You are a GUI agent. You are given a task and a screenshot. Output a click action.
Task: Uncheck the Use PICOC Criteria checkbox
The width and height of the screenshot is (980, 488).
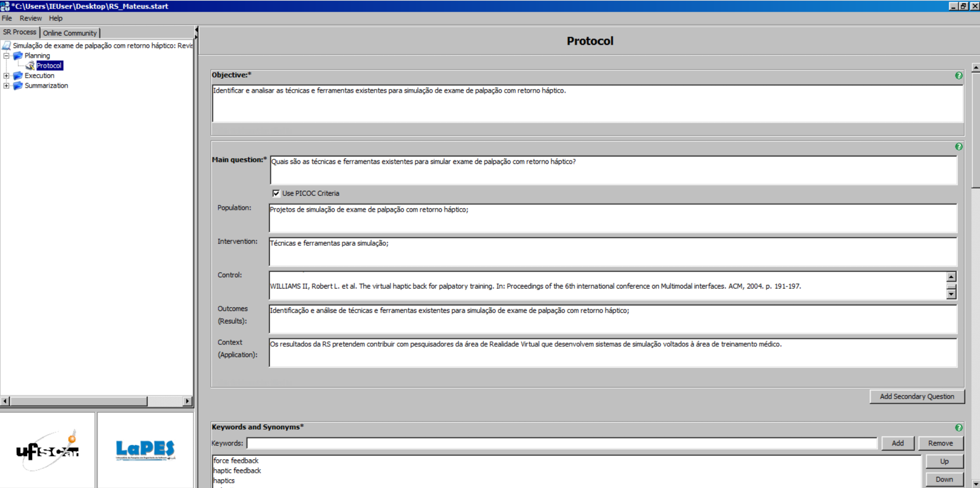click(x=276, y=193)
